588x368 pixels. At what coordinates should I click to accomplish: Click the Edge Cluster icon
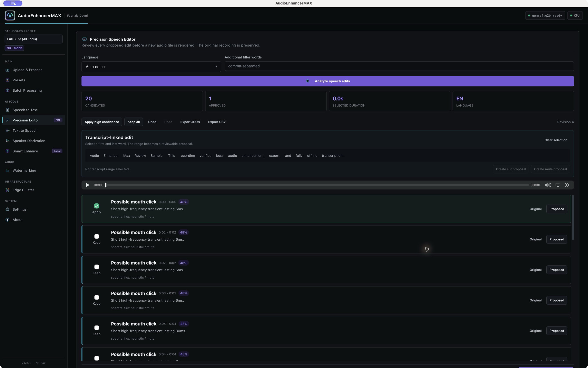(x=8, y=190)
